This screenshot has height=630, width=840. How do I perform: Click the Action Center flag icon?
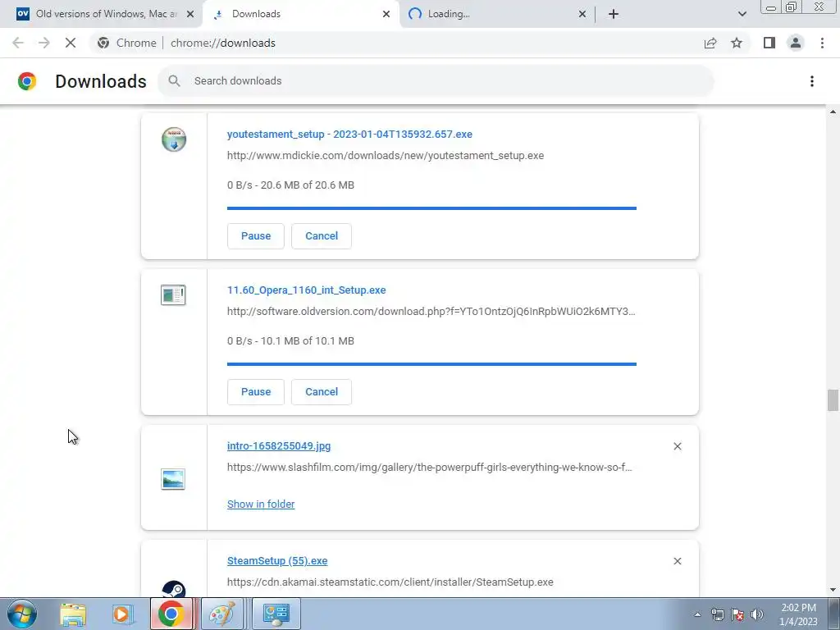point(737,614)
